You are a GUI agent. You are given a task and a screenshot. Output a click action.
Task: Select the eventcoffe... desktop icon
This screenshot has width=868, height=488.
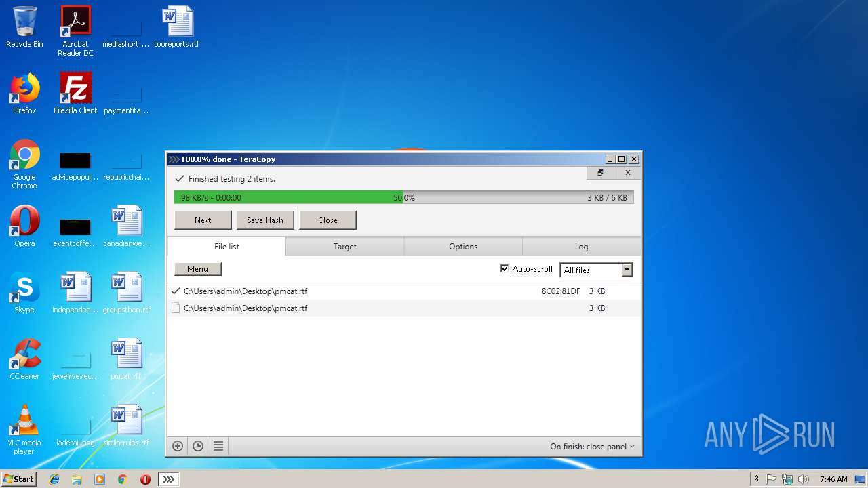[75, 231]
